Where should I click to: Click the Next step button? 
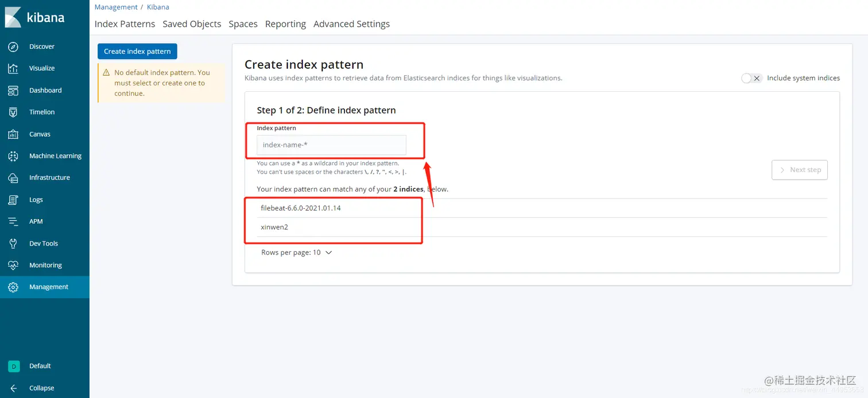point(800,170)
